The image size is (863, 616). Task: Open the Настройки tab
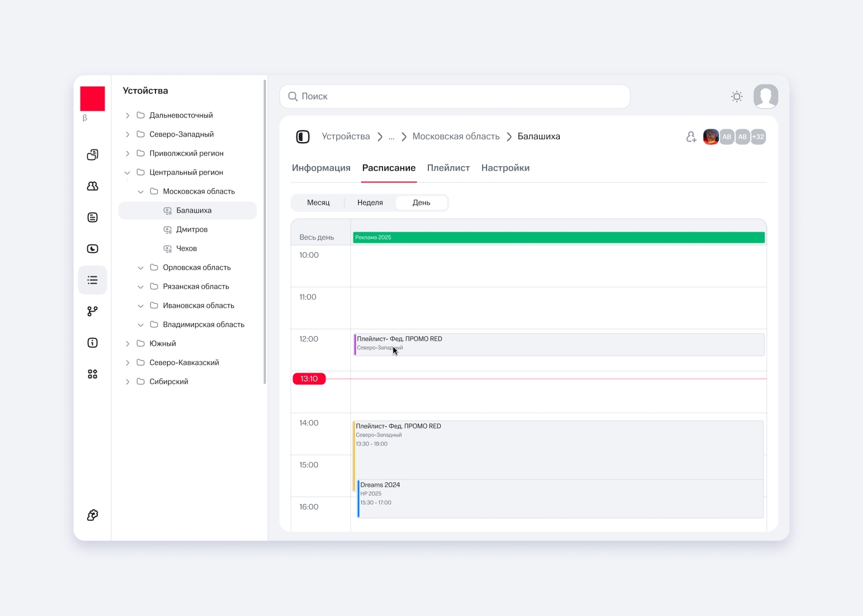[x=505, y=168]
